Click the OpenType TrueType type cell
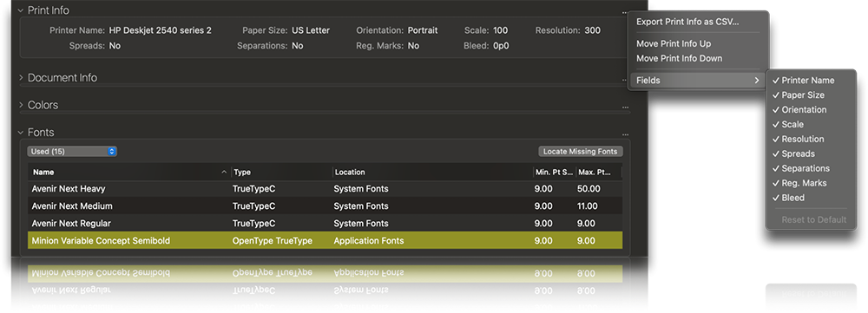 [273, 240]
